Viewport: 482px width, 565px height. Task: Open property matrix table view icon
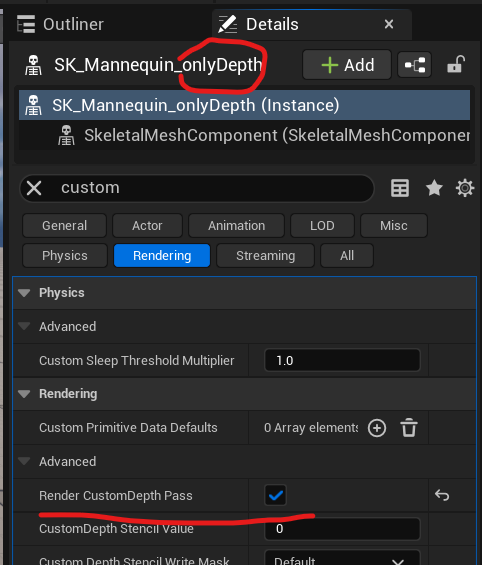pos(400,188)
